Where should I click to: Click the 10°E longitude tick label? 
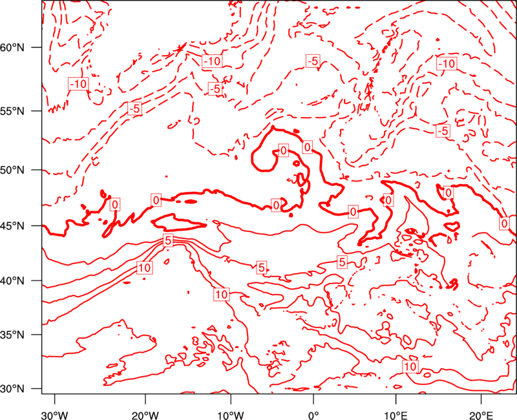(x=396, y=415)
